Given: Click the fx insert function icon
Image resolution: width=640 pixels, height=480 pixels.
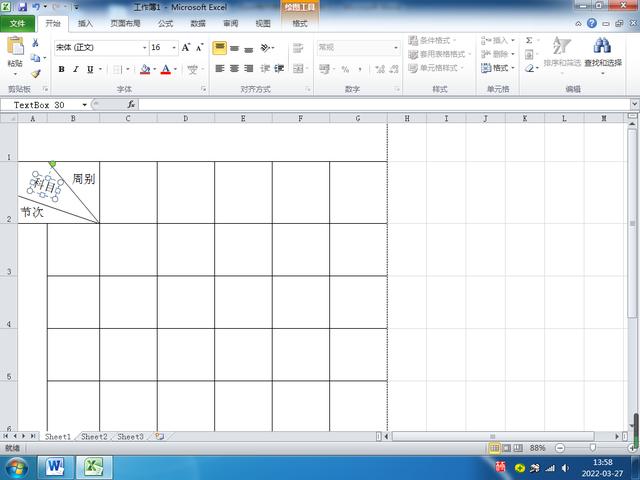Looking at the screenshot, I should point(131,104).
